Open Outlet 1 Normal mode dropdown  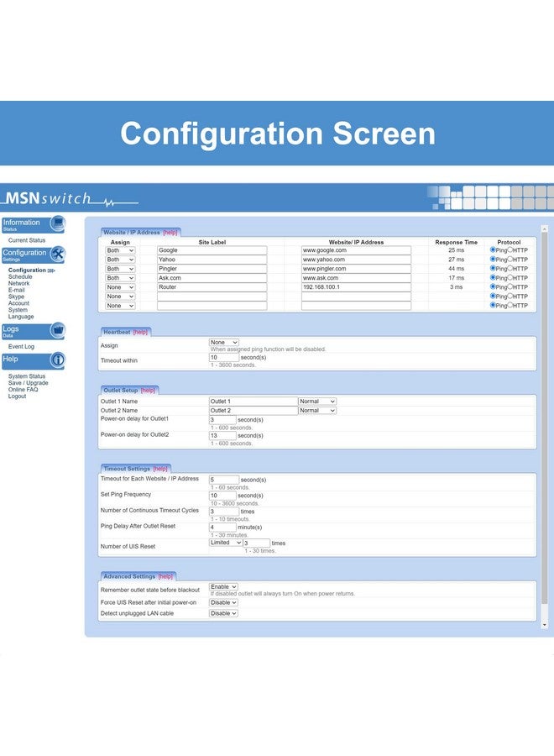point(317,402)
